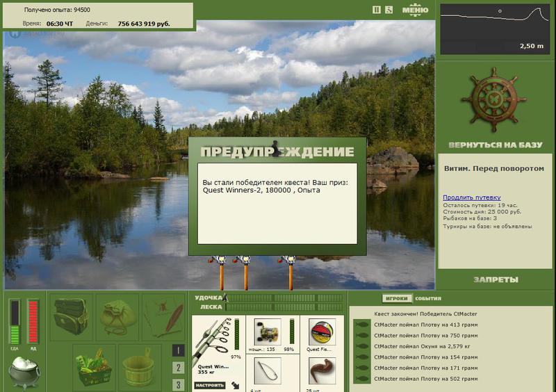The image size is (556, 392).
Task: Click 'CtMacter поймал Плотву на 750 грамм' row
Action: tap(426, 336)
